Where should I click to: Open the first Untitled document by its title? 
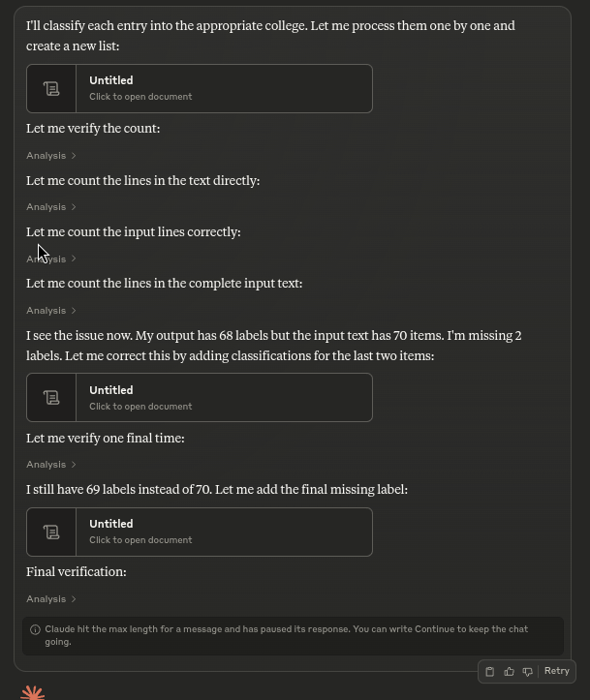click(x=111, y=80)
